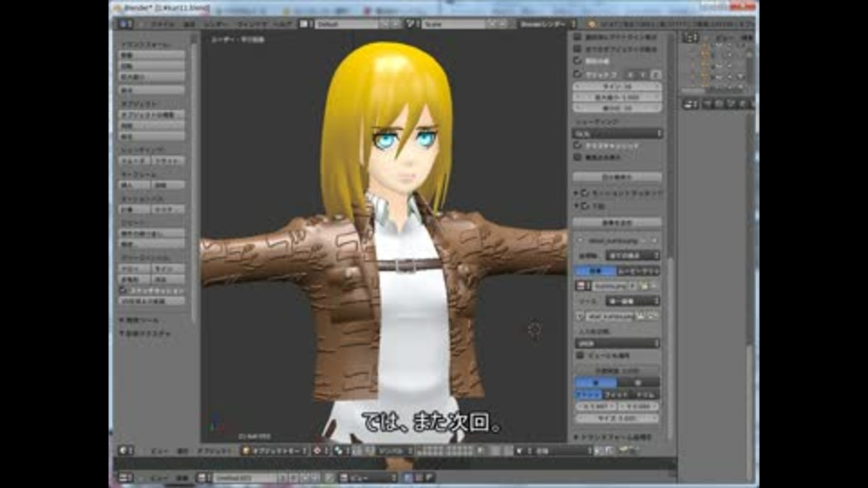The image size is (868, 488).
Task: Open the File menu
Action: click(163, 23)
